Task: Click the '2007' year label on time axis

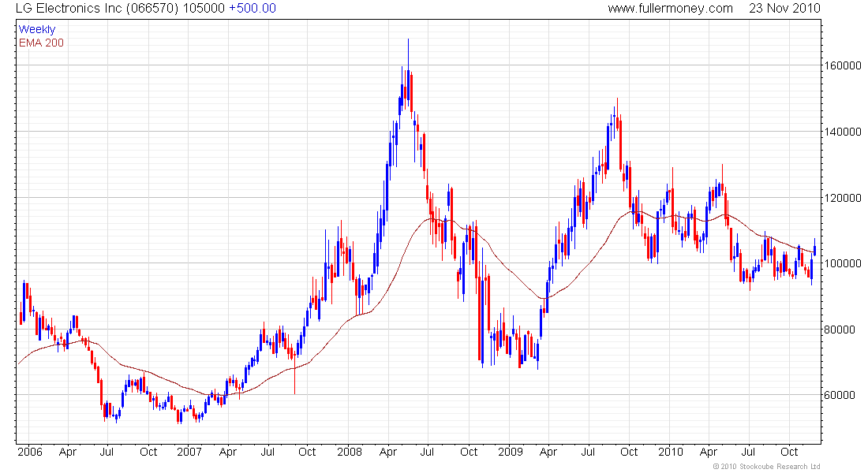Action: pos(189,452)
